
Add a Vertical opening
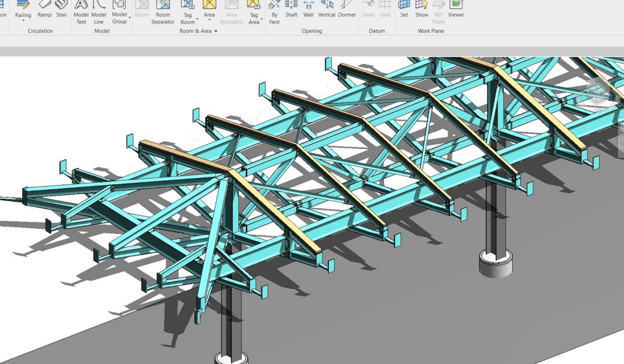(x=327, y=9)
